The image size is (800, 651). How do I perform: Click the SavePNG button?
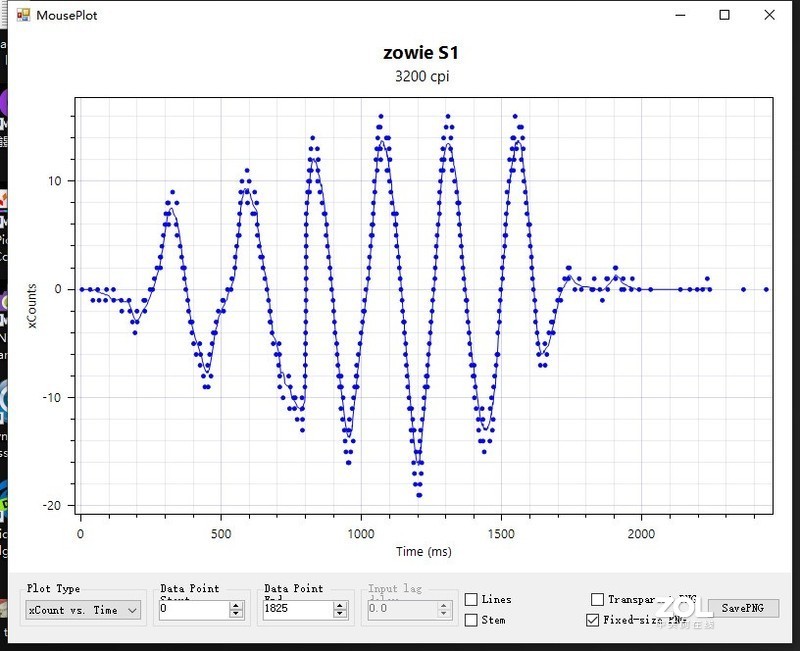point(743,608)
